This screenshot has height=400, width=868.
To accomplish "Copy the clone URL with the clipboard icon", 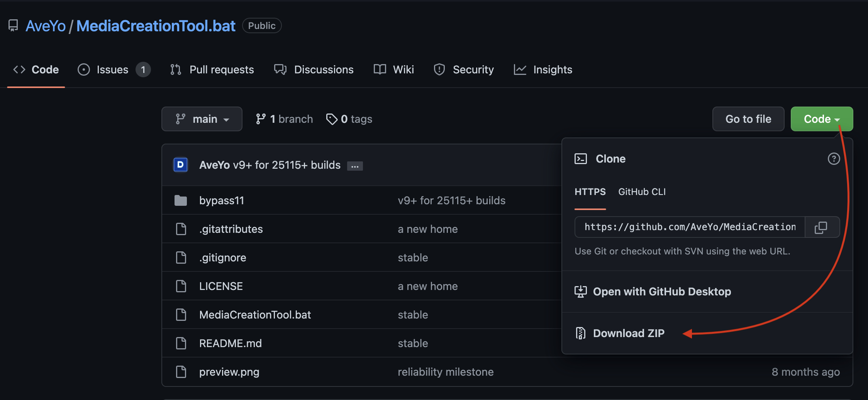I will click(x=821, y=227).
